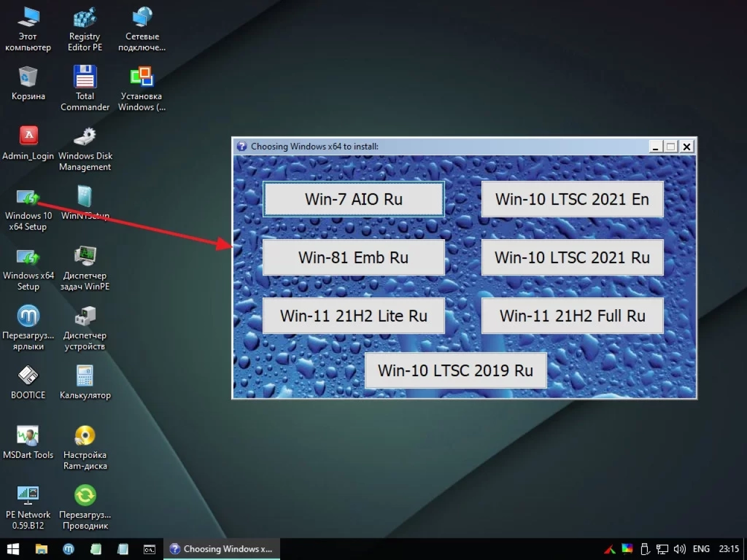This screenshot has height=560, width=747.
Task: Choose Win-81 Emb Ru option
Action: tap(354, 257)
